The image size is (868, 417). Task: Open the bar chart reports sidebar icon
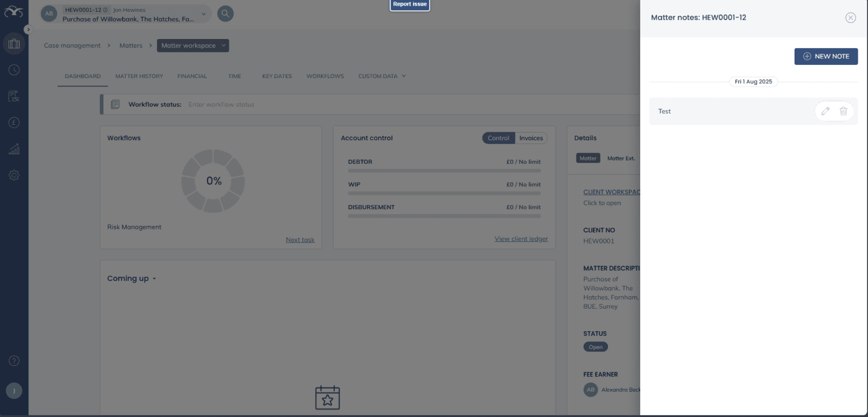14,149
